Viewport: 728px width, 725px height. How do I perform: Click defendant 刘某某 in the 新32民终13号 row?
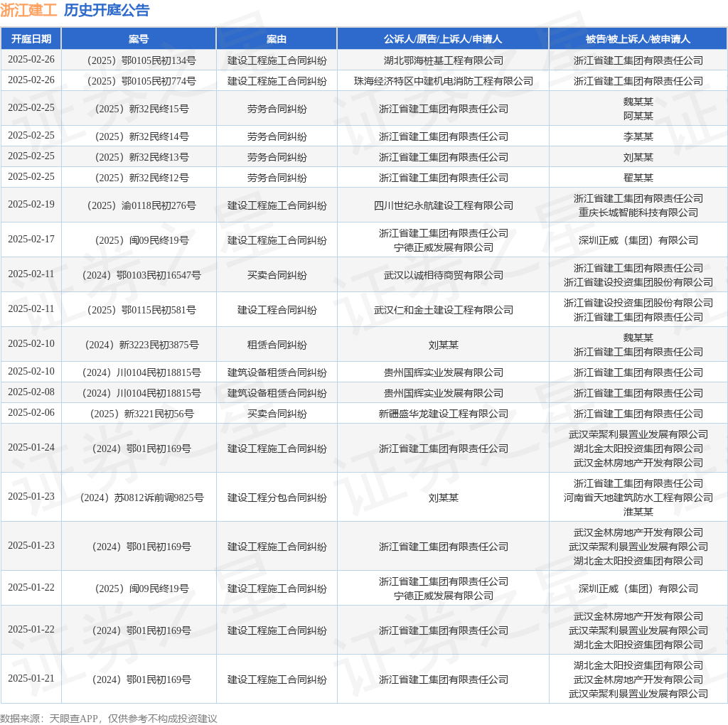[638, 157]
